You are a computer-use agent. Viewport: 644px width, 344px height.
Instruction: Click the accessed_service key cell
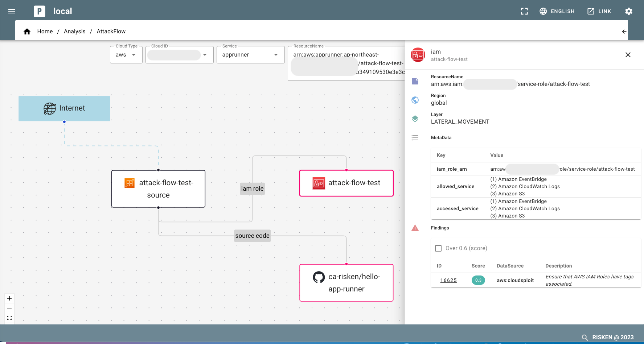[458, 208]
